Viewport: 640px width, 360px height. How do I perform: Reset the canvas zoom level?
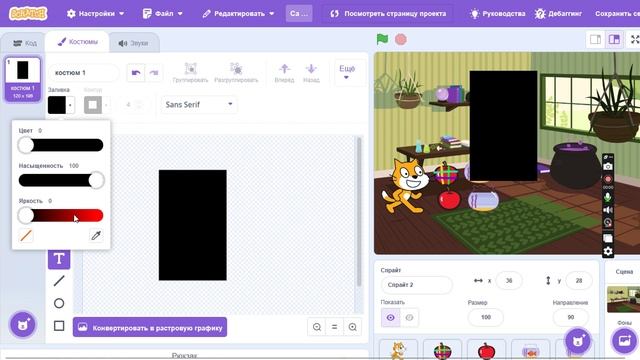click(334, 327)
